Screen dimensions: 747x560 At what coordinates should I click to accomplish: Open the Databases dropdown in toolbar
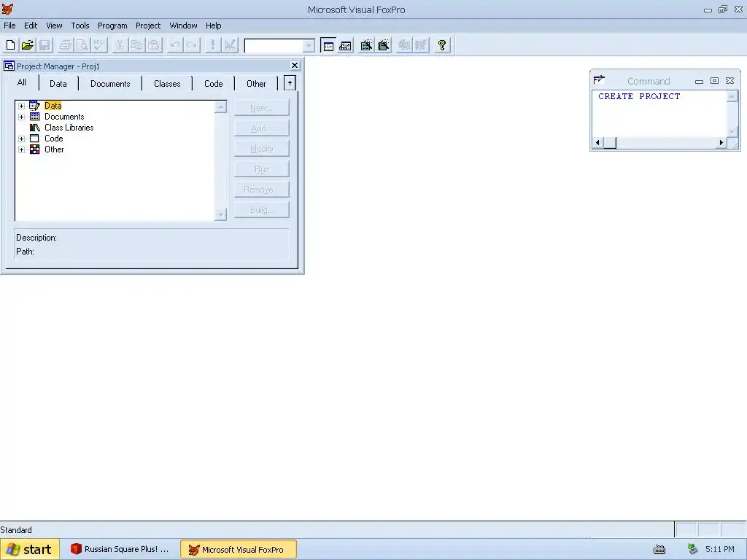coord(309,46)
